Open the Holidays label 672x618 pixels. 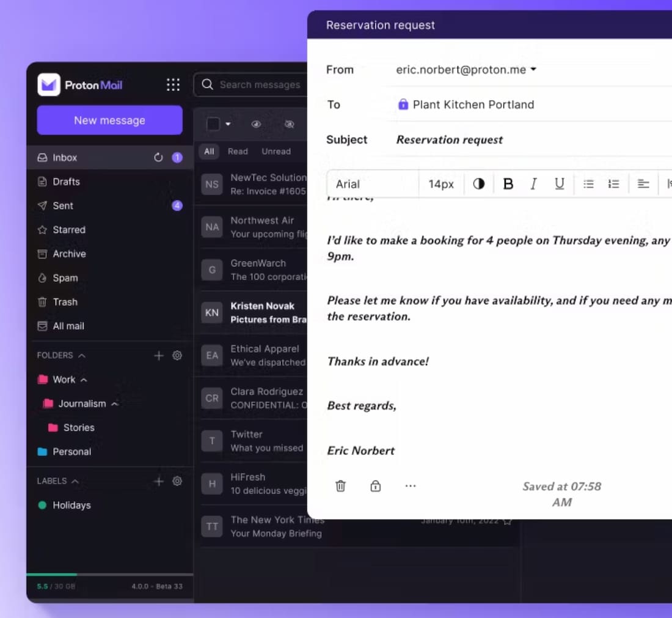(110, 505)
